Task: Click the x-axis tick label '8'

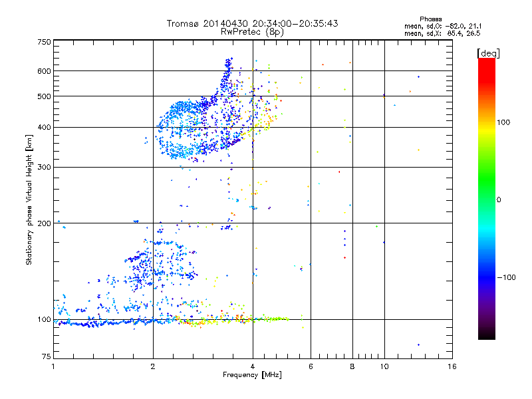Action: (x=352, y=366)
